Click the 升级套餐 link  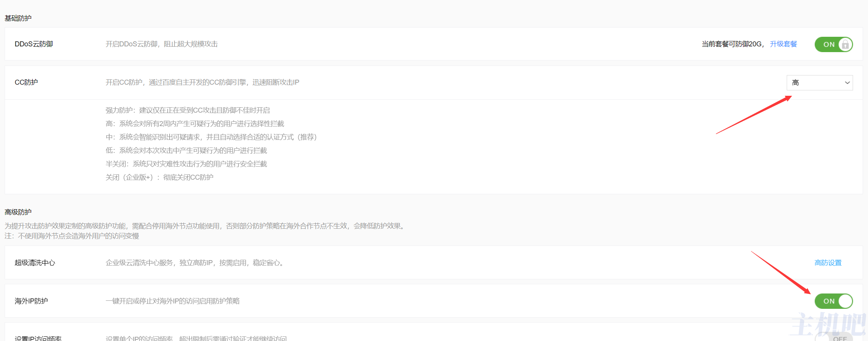point(783,44)
